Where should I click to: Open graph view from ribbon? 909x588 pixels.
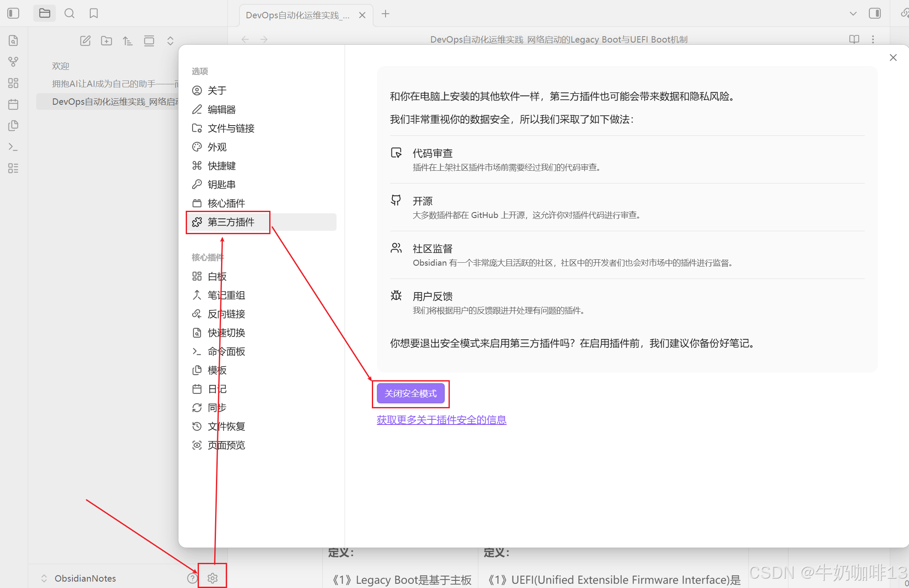click(x=13, y=62)
